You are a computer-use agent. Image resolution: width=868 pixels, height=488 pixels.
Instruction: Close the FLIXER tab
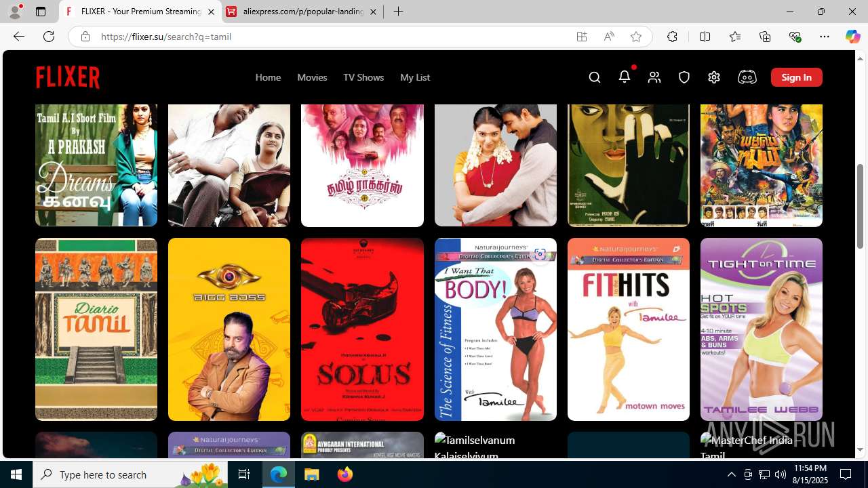211,12
